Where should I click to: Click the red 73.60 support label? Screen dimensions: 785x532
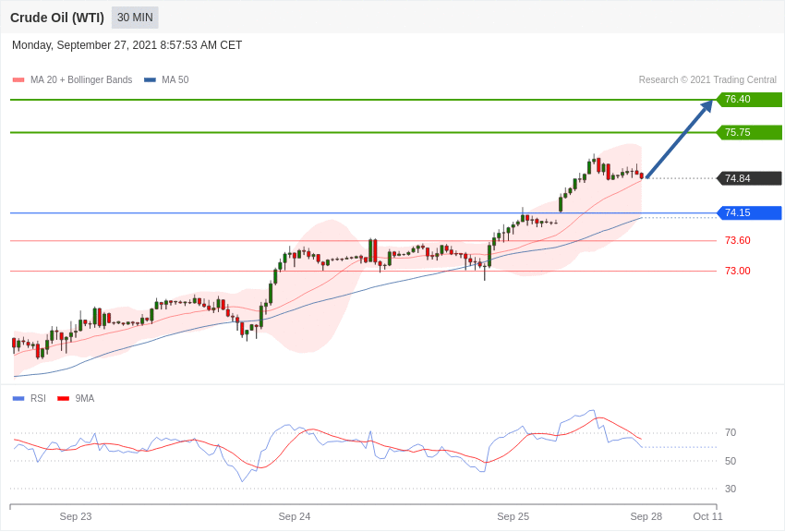coord(737,240)
